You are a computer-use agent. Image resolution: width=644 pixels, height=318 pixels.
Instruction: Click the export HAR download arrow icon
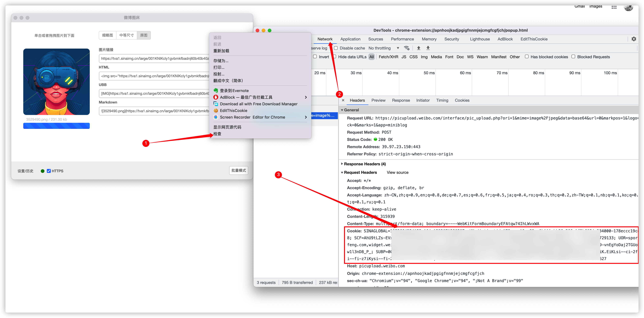[x=428, y=48]
